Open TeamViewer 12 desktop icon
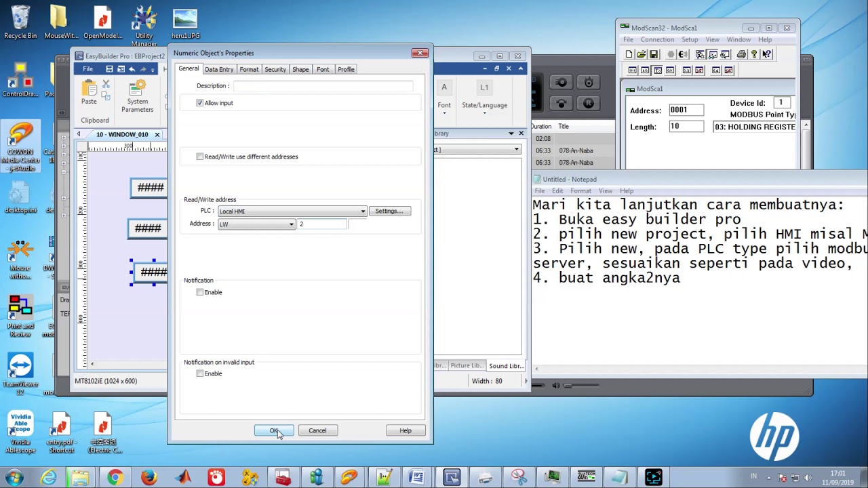 [x=20, y=374]
